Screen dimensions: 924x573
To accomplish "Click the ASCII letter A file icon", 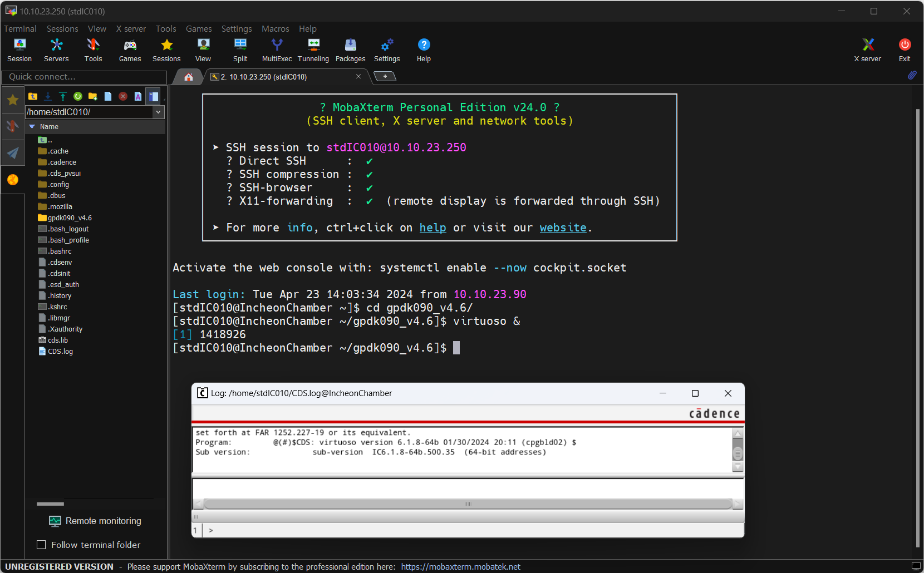I will (138, 96).
